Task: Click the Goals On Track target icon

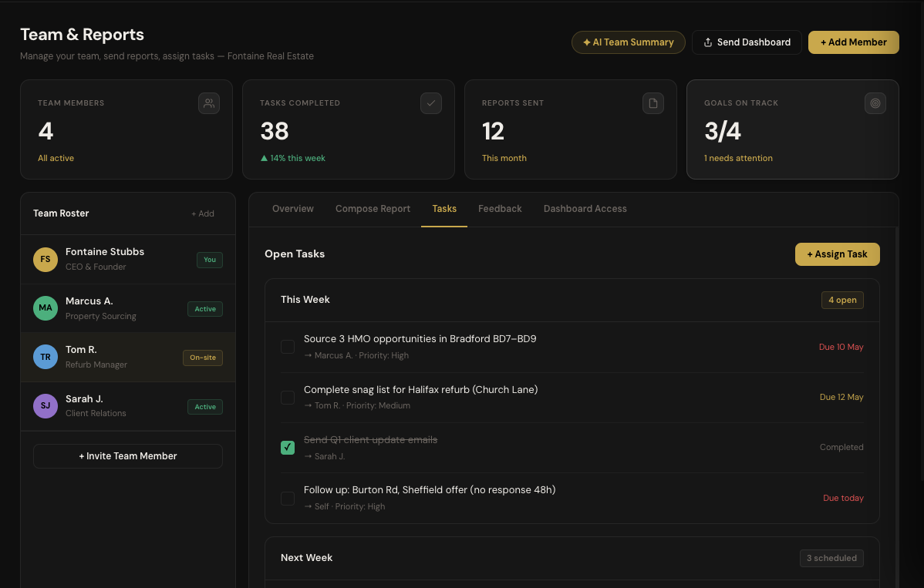Action: click(x=875, y=103)
